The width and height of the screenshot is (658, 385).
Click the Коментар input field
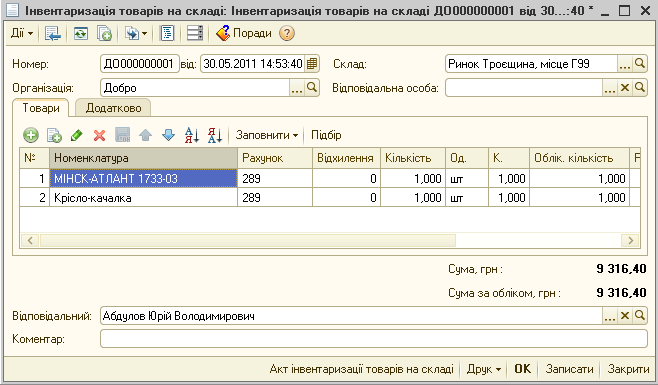pyautogui.click(x=374, y=338)
